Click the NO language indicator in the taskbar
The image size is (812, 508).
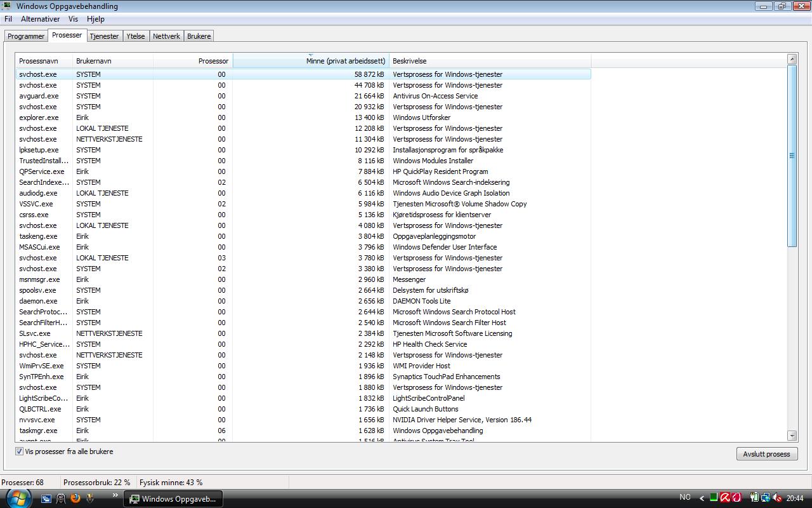(x=685, y=497)
